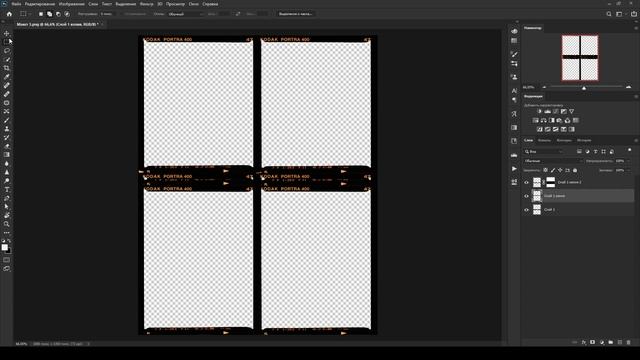Open the Редактирование menu
The height and width of the screenshot is (360, 640).
40,4
